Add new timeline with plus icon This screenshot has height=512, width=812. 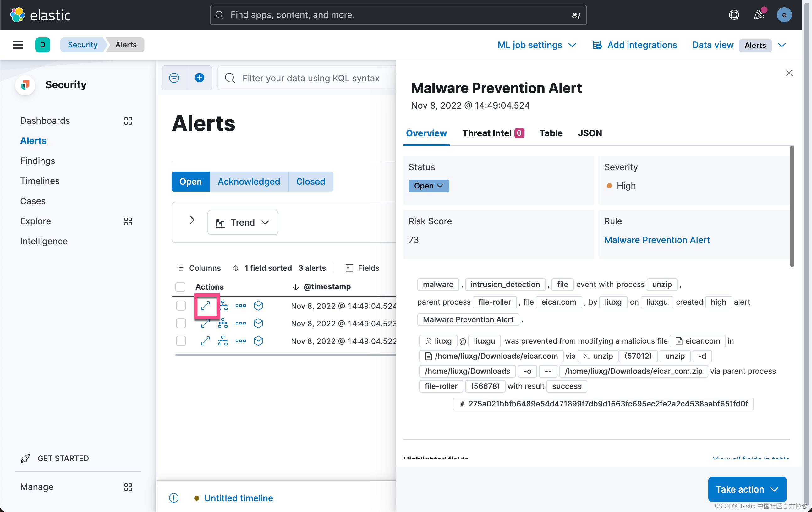point(174,498)
